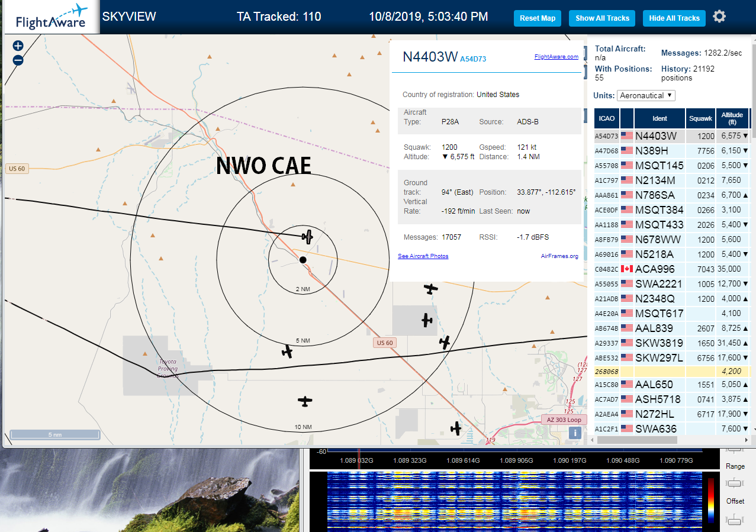
Task: Select the MSQT433 aircraft row
Action: 672,225
